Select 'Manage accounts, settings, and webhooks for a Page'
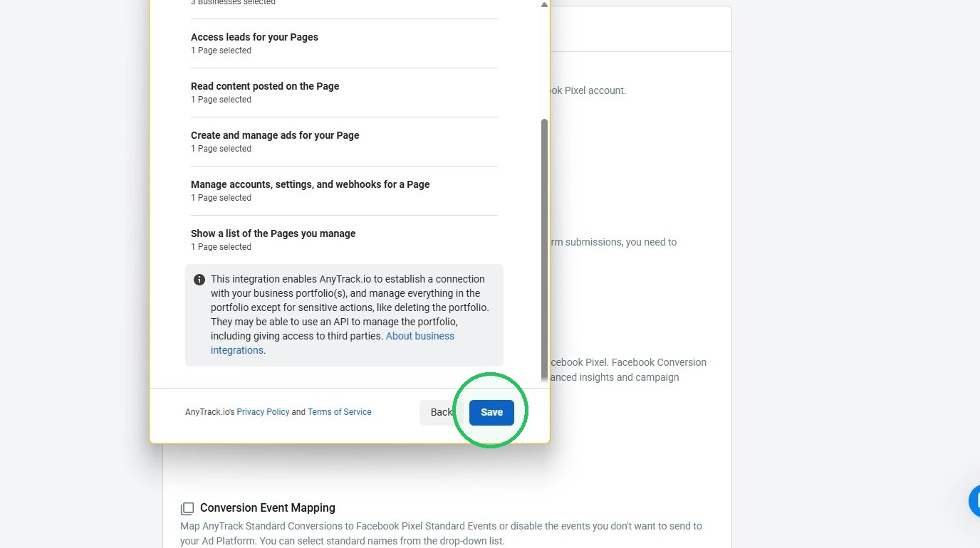Image resolution: width=980 pixels, height=548 pixels. click(x=344, y=191)
